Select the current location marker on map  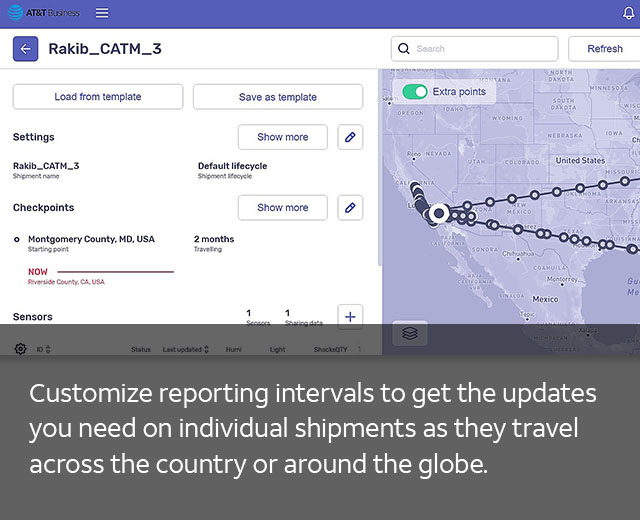pyautogui.click(x=438, y=213)
